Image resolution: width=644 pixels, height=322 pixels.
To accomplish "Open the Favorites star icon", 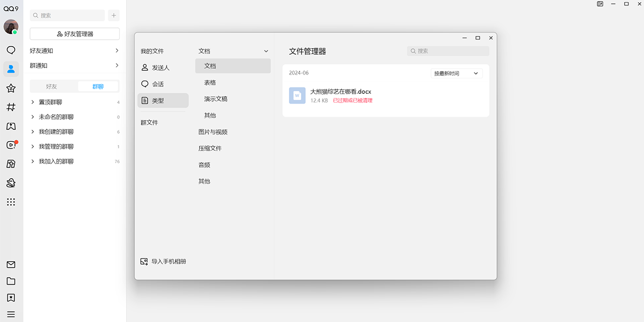I will pyautogui.click(x=11, y=87).
